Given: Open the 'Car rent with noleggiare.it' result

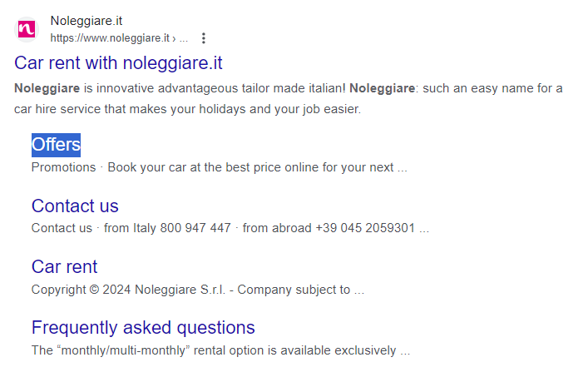Looking at the screenshot, I should [118, 63].
